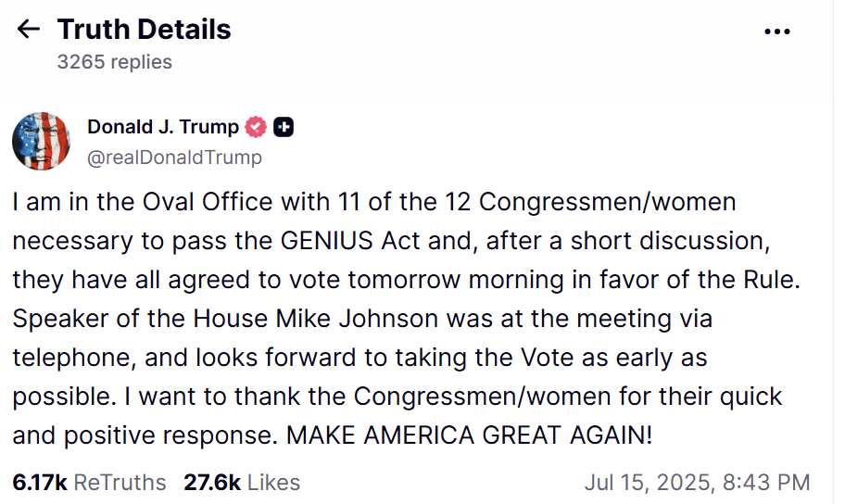Click the 3265 replies count
This screenshot has width=845, height=504.
click(114, 62)
